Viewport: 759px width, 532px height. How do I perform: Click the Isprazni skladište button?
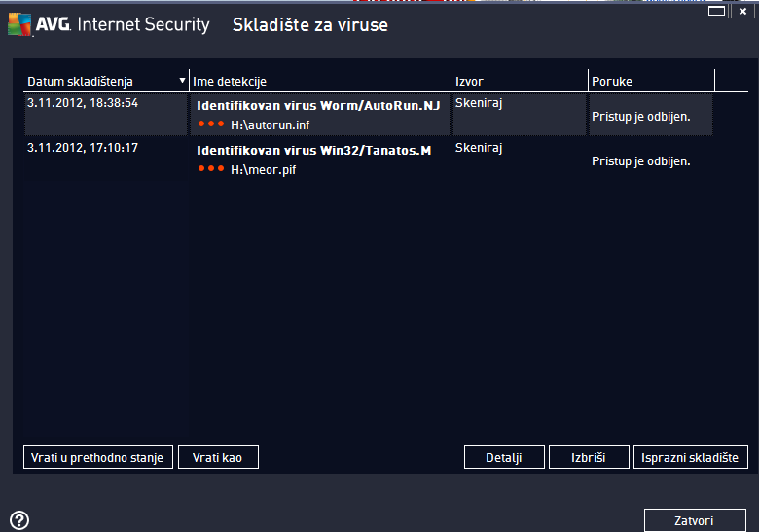click(690, 457)
